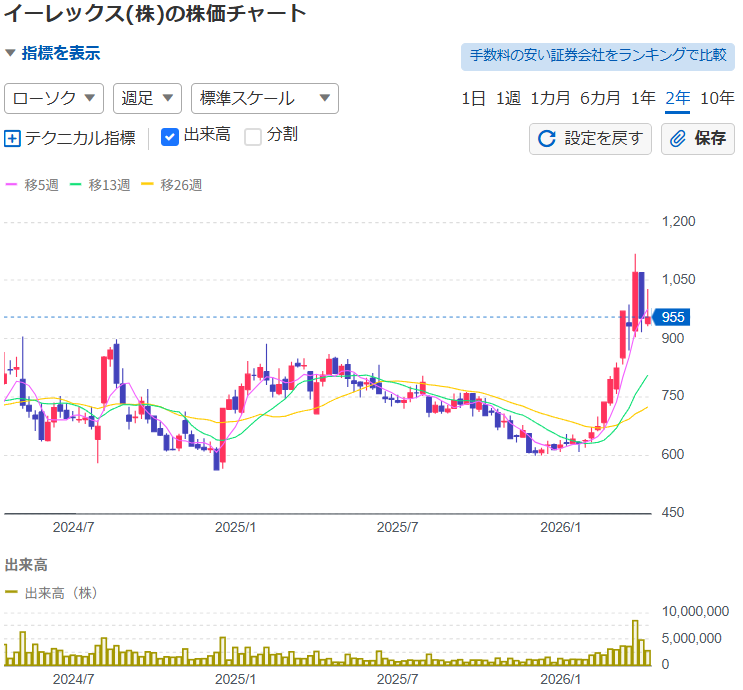Click the blue 955 current price label
This screenshot has height=690, width=743.
click(x=672, y=317)
